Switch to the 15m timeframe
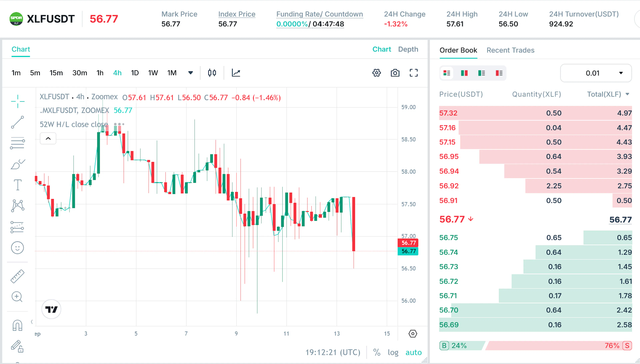Viewport: 640px width, 364px height. [x=56, y=73]
